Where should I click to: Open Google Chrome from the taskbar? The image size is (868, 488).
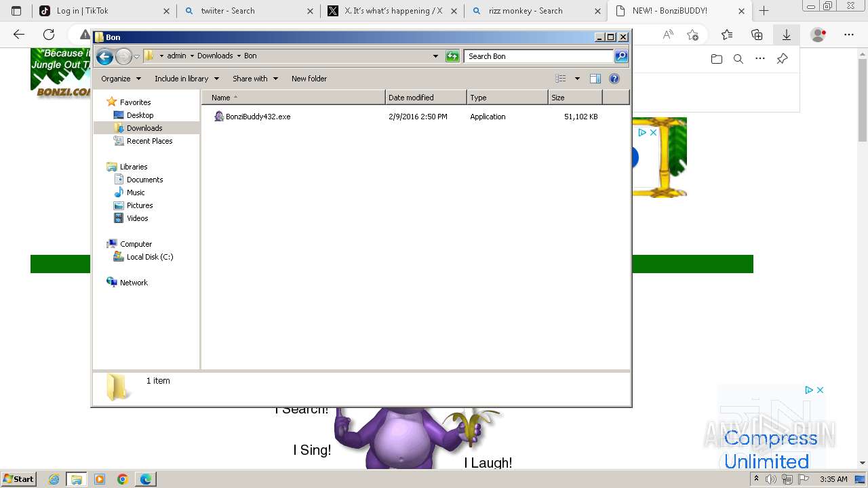coord(122,479)
